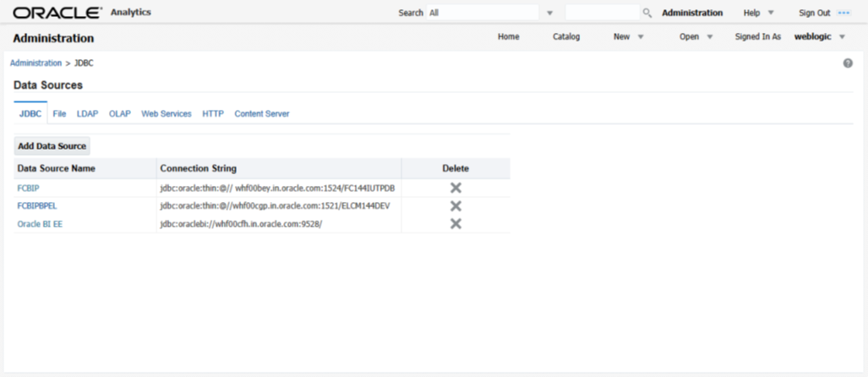
Task: Go to Administration breadcrumb link
Action: click(35, 63)
